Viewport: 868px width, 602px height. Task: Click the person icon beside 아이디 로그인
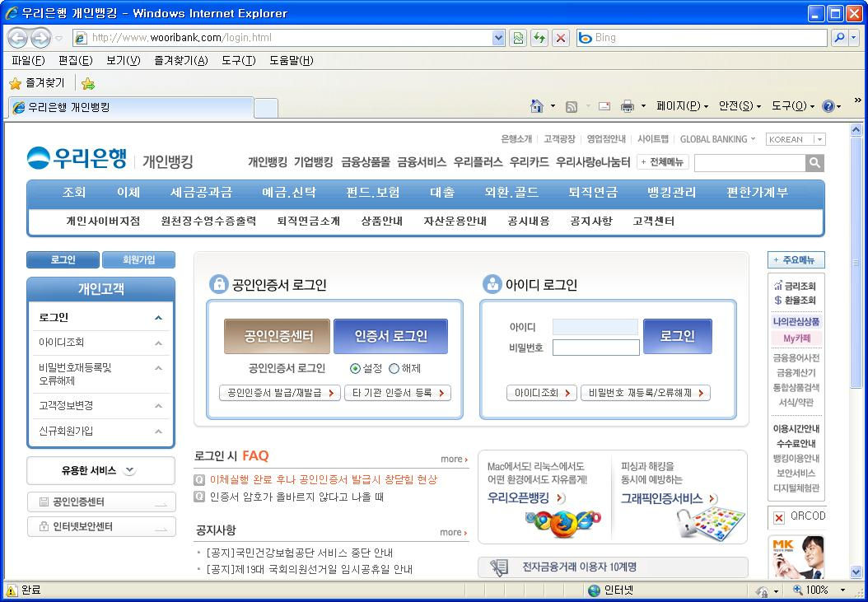click(x=492, y=284)
